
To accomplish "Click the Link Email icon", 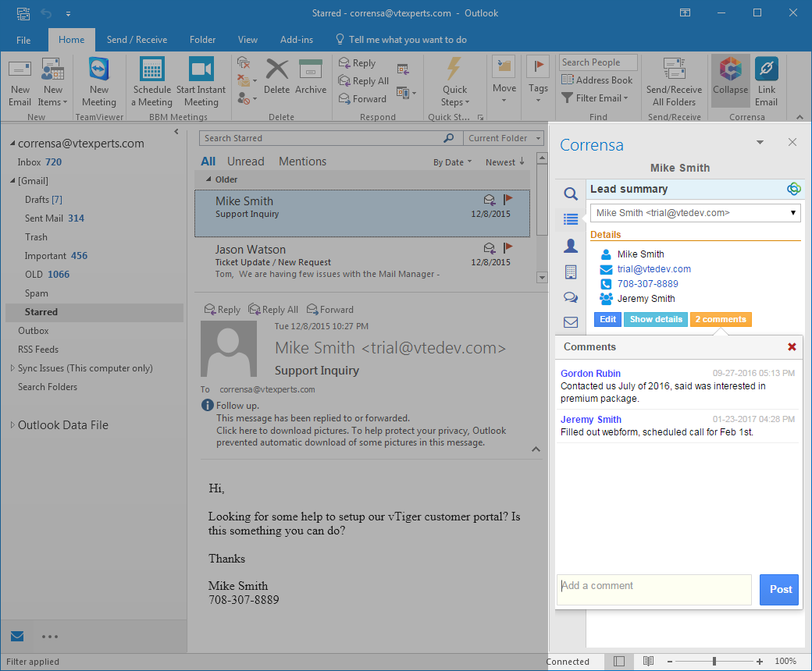I will (x=767, y=81).
